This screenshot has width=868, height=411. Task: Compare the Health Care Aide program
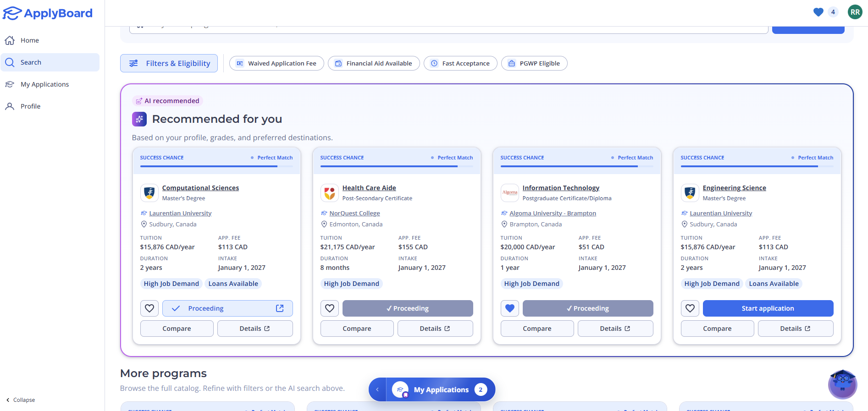click(x=357, y=329)
